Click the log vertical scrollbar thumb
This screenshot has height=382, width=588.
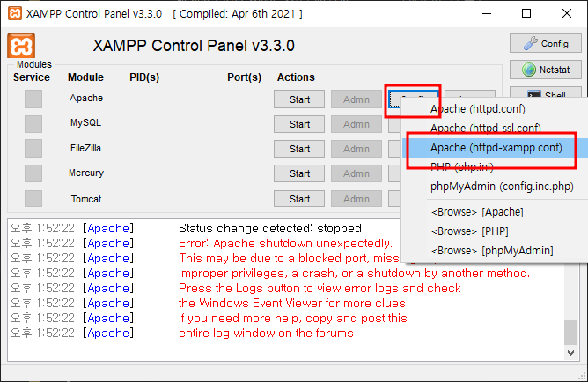pos(570,332)
